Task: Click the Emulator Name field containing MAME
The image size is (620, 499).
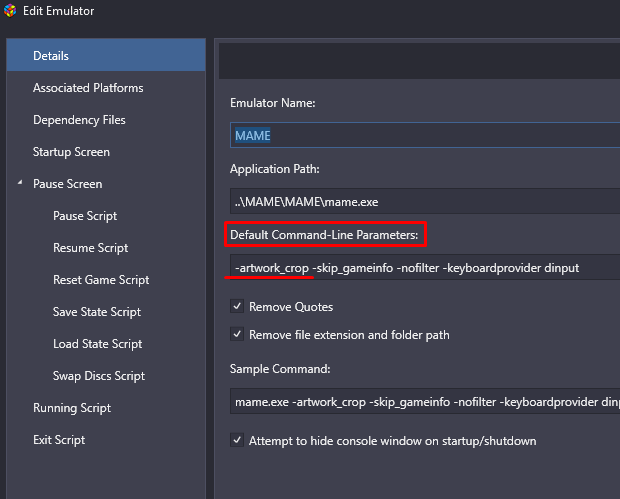Action: tap(425, 135)
